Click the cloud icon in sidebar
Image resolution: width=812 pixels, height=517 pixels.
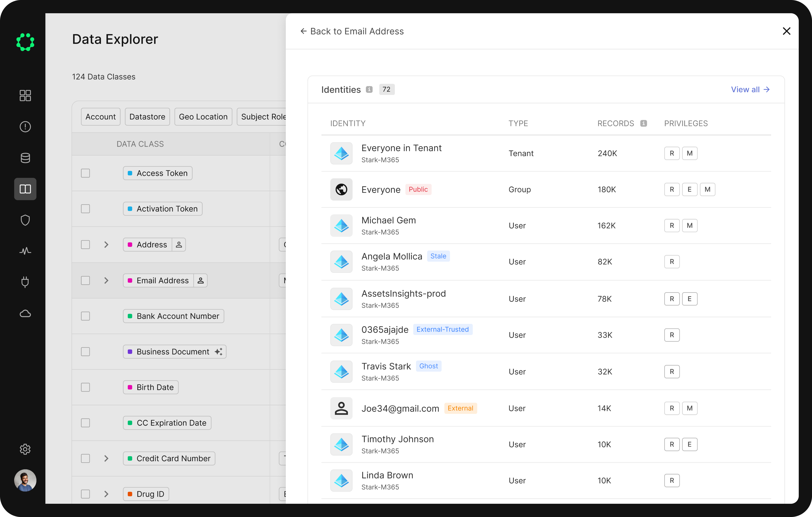pos(25,313)
